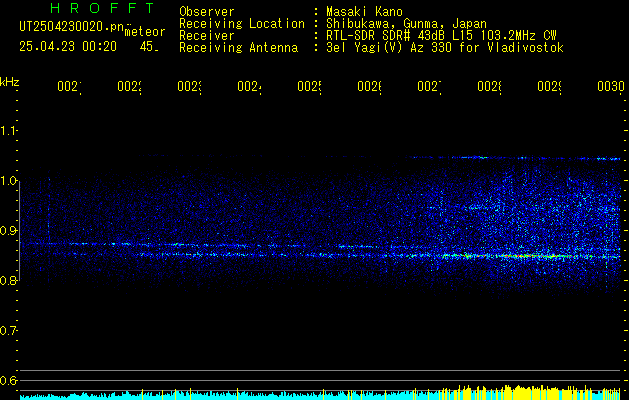Click the yellow bars in the bottom intensity graph
Viewport: 629px width, 400px height.
(x=532, y=392)
